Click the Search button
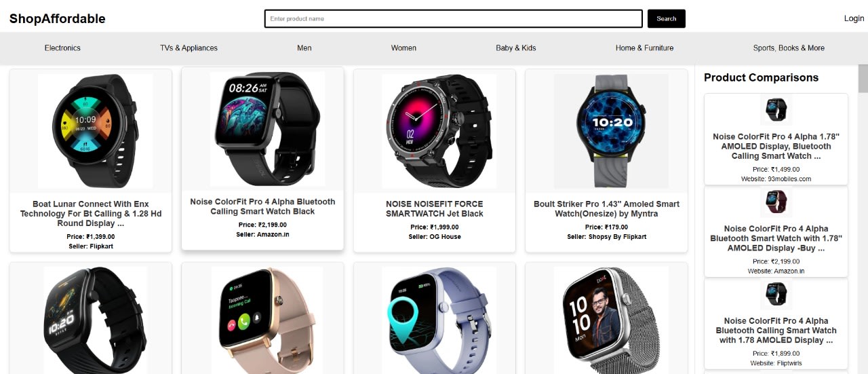Screen dimensions: 868x374 tap(667, 19)
